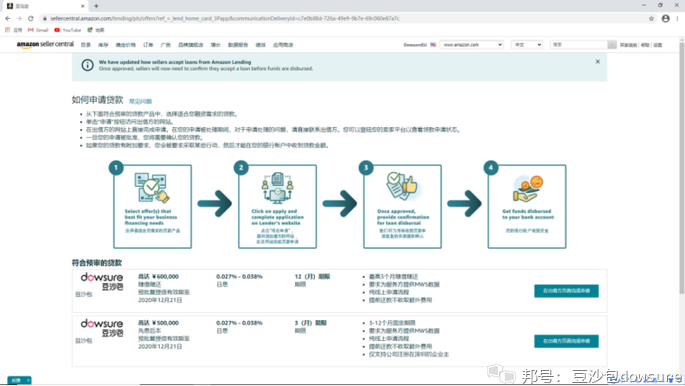Open the YouTube bookmark

pyautogui.click(x=68, y=30)
